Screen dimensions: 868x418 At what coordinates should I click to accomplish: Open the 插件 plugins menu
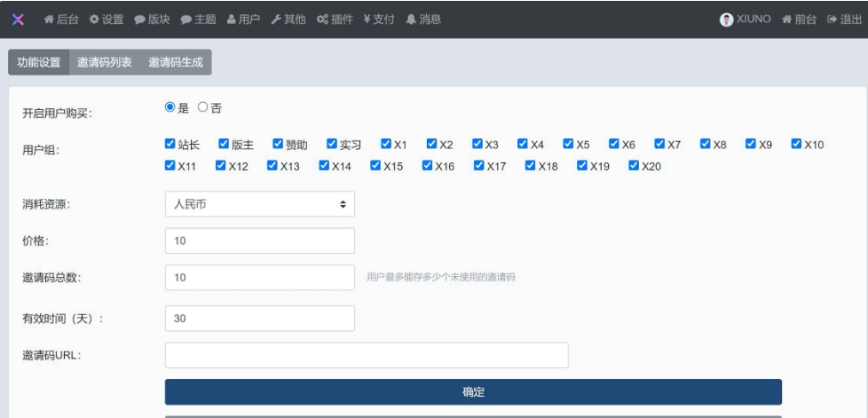335,20
